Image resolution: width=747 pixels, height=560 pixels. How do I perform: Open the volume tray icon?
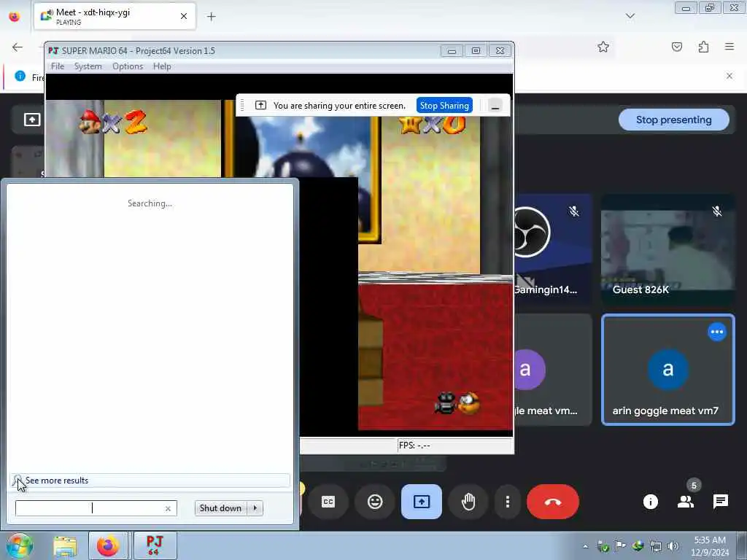(x=673, y=546)
